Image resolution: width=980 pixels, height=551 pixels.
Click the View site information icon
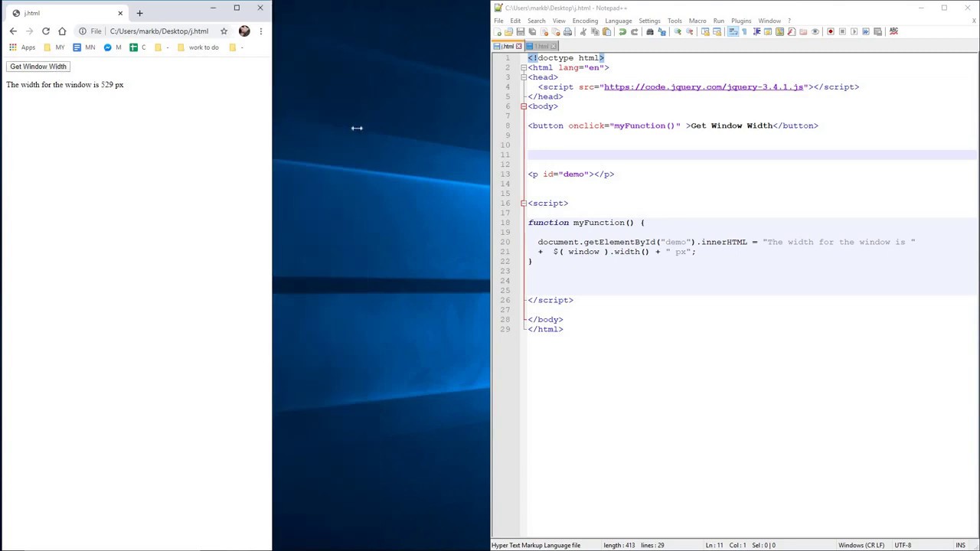82,31
